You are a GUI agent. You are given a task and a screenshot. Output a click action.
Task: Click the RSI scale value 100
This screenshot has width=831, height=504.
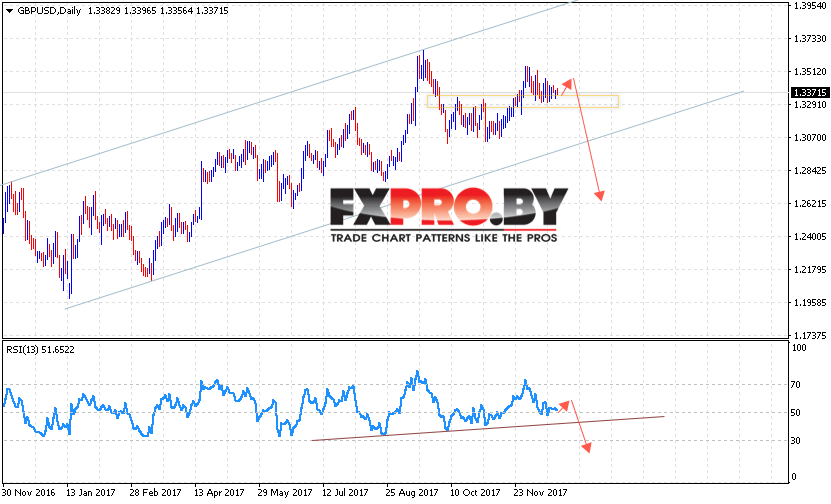point(799,348)
